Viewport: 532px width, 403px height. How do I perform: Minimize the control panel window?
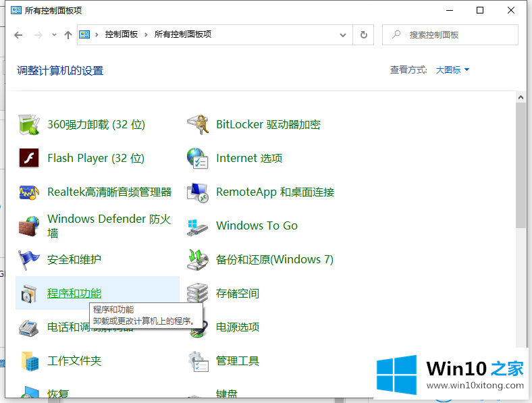tap(450, 11)
